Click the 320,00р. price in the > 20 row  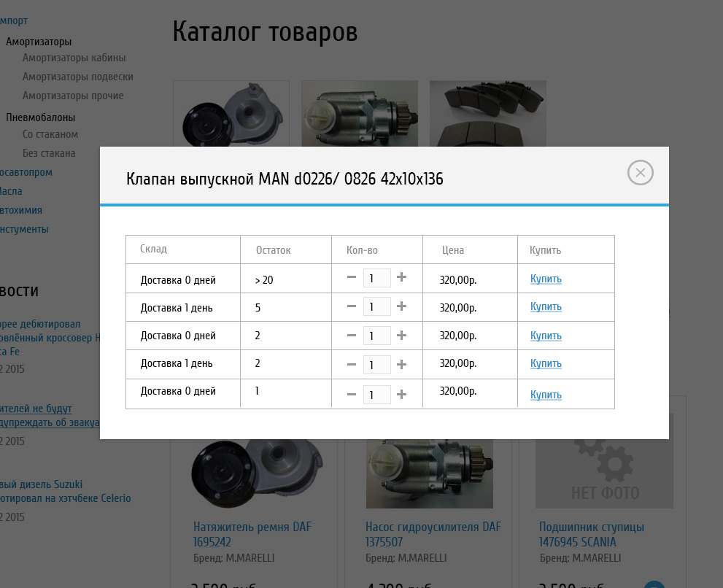pos(458,280)
